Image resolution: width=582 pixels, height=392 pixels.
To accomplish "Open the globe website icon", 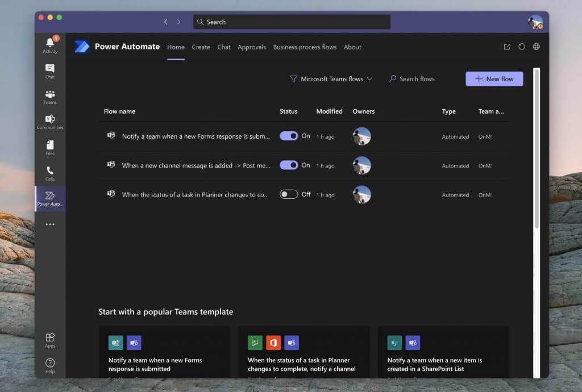I will click(537, 47).
